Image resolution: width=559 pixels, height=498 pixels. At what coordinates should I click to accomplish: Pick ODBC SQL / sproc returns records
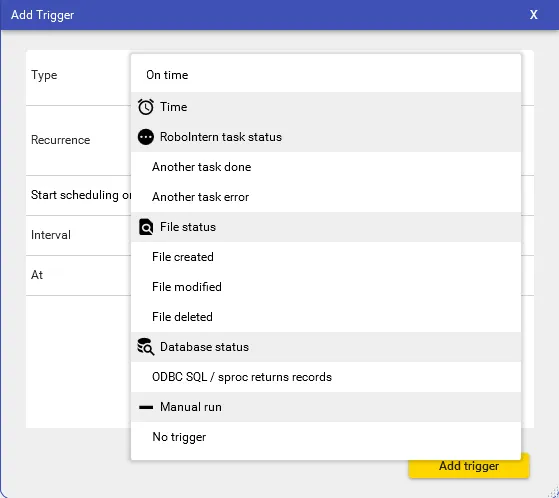[326, 377]
